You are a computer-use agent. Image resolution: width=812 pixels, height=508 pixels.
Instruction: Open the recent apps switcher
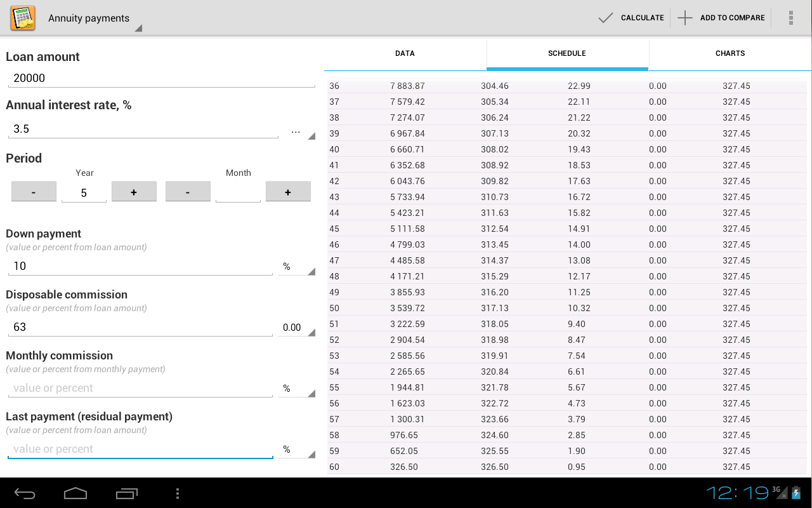pos(127,493)
